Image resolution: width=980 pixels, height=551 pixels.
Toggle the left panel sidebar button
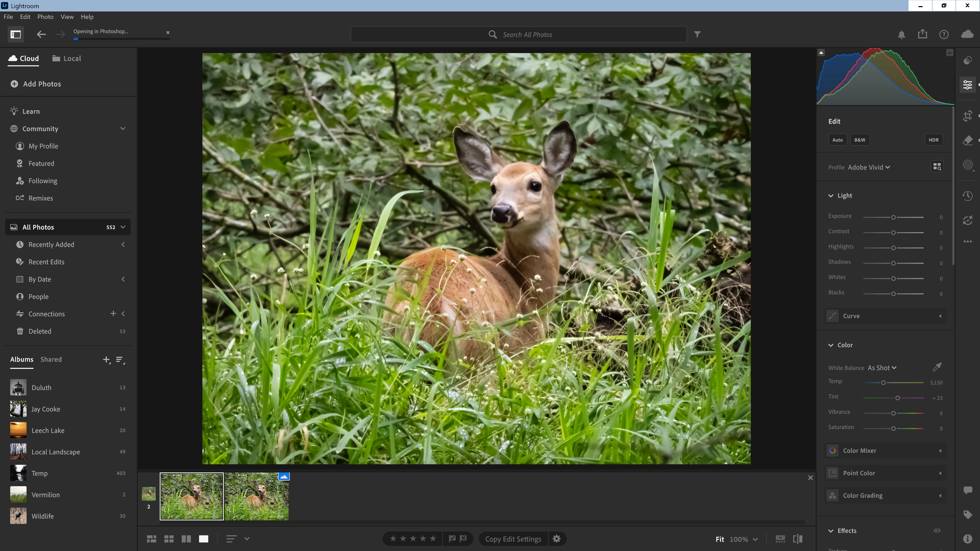click(16, 34)
